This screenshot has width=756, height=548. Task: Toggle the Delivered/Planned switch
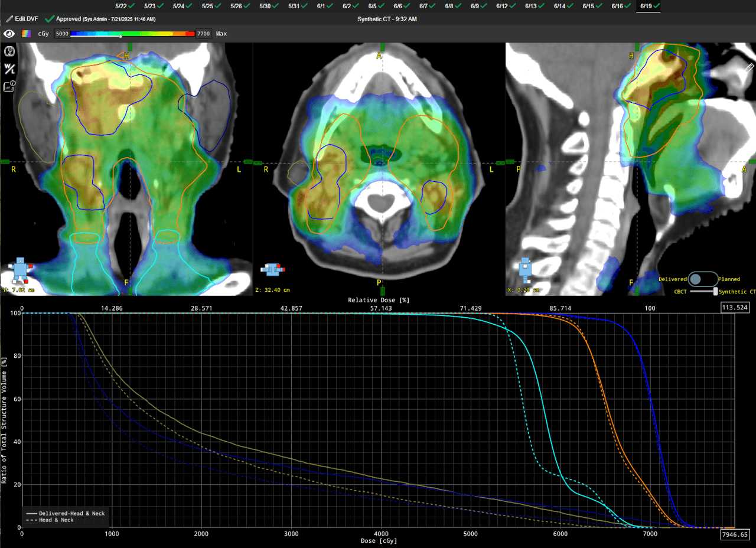pos(702,279)
